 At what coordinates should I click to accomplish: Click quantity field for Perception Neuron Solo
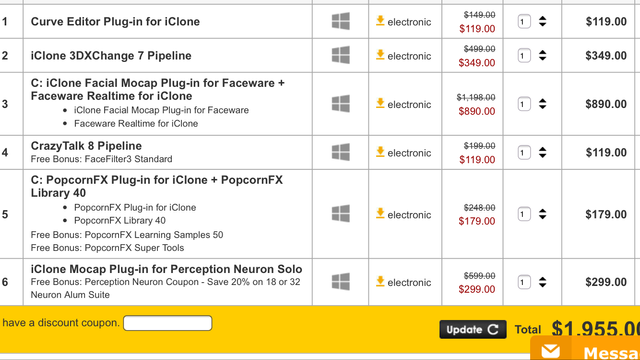[524, 282]
